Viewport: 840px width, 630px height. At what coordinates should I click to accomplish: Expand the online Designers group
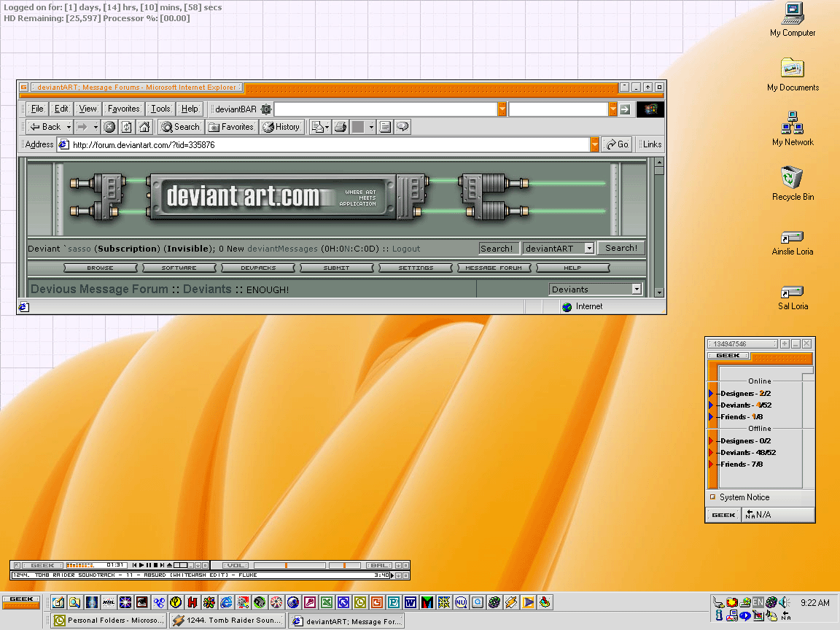click(x=712, y=394)
